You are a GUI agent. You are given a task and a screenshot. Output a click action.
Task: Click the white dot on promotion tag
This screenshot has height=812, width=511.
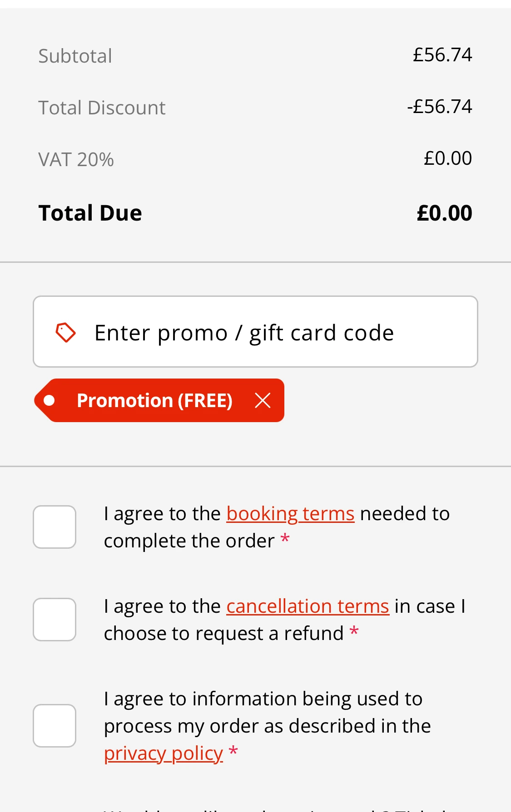point(49,400)
